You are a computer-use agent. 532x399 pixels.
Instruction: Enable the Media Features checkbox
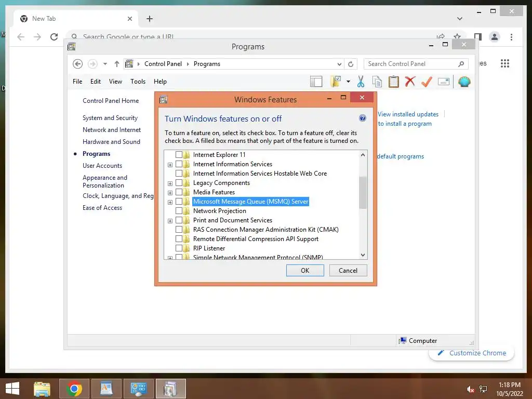coord(179,192)
